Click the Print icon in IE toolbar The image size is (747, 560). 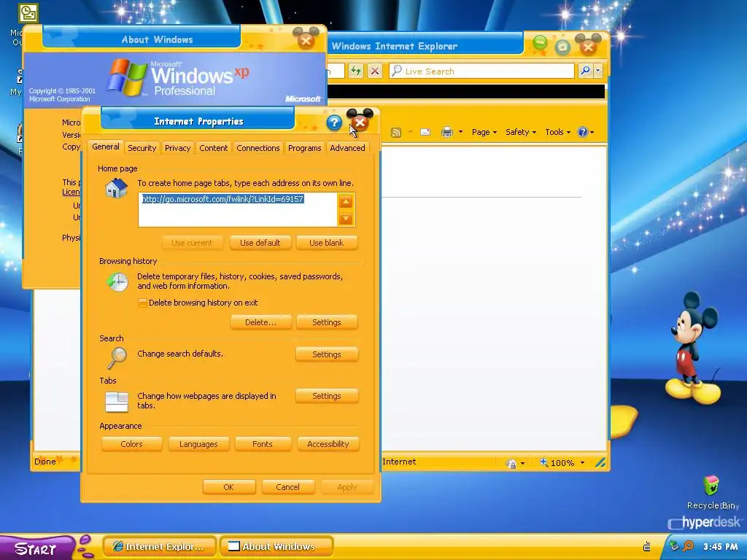click(x=447, y=132)
